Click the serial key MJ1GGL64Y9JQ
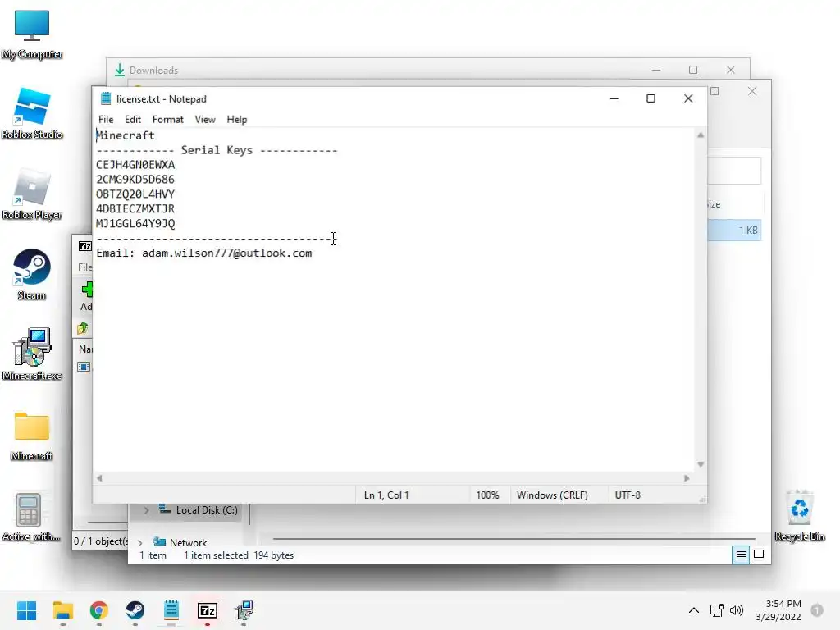The height and width of the screenshot is (630, 840). [135, 223]
